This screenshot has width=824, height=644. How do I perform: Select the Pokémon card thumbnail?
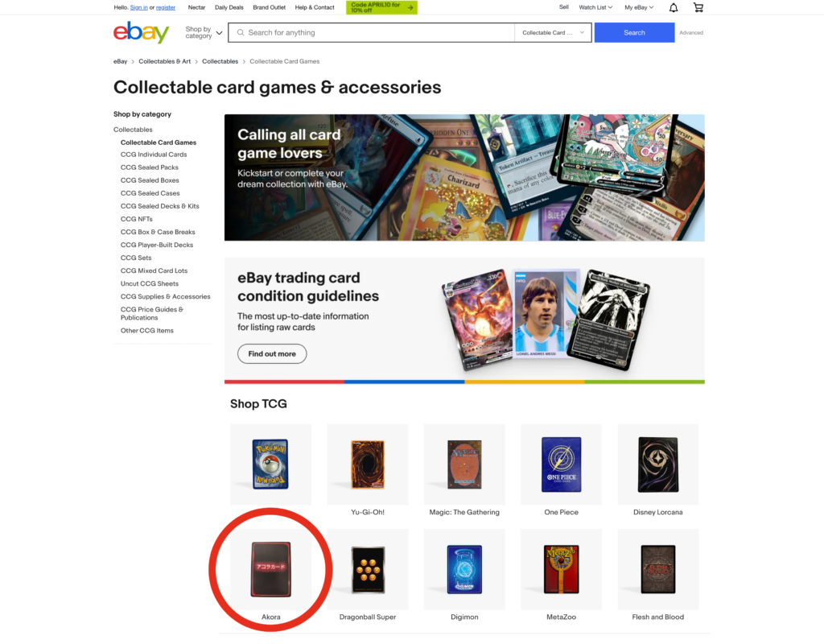tap(270, 464)
